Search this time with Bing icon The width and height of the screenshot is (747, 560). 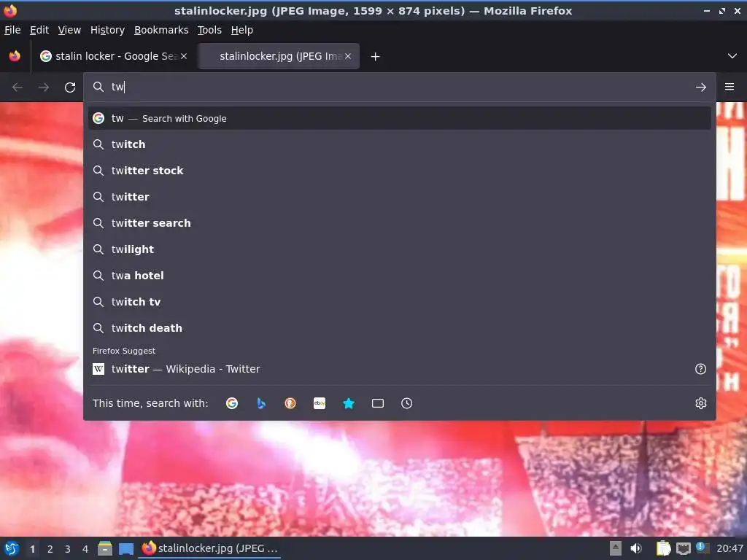coord(261,403)
